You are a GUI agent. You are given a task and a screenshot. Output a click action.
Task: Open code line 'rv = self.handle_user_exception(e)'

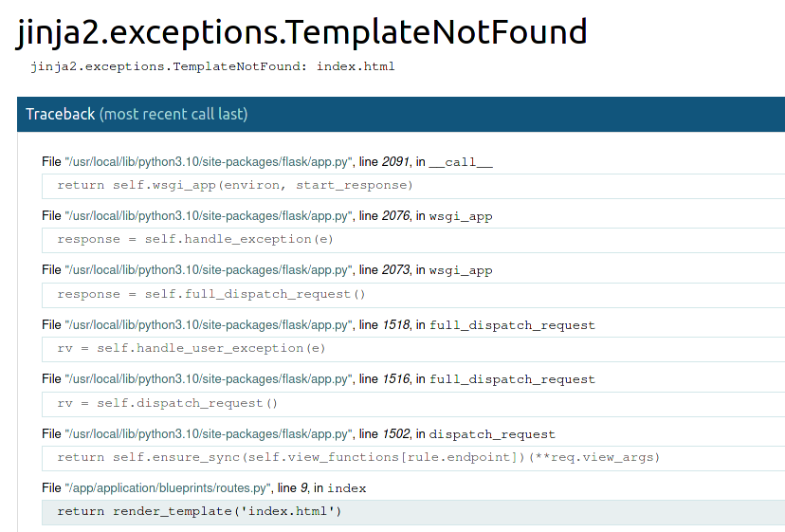[413, 348]
